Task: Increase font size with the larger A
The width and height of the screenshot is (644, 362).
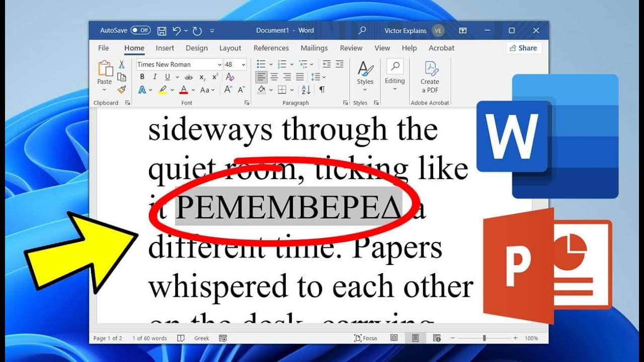Action: coord(228,90)
